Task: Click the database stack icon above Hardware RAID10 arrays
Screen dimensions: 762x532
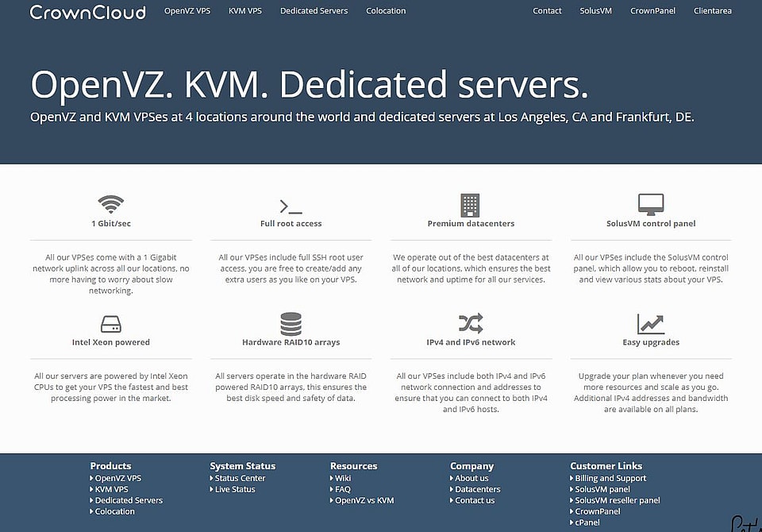Action: coord(291,324)
